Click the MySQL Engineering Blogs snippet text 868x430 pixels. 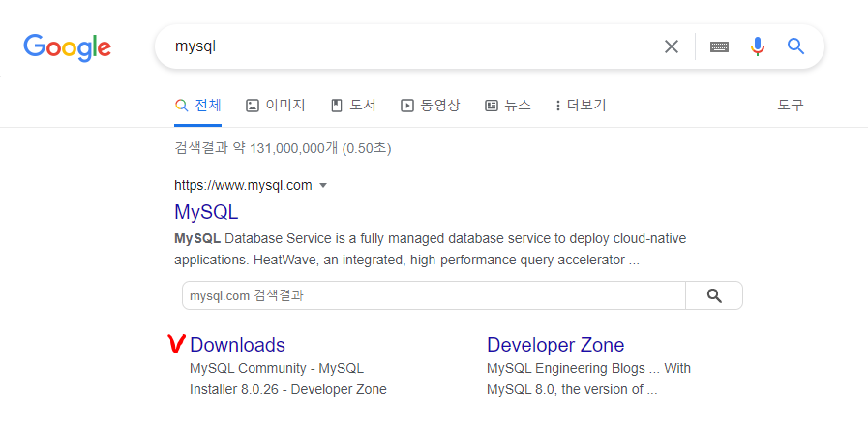coord(589,379)
